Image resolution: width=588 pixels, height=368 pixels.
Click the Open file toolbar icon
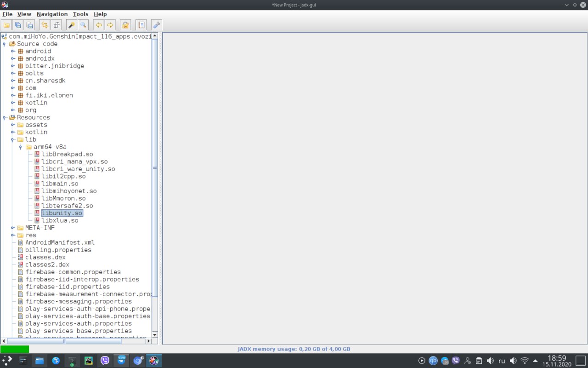(x=6, y=25)
